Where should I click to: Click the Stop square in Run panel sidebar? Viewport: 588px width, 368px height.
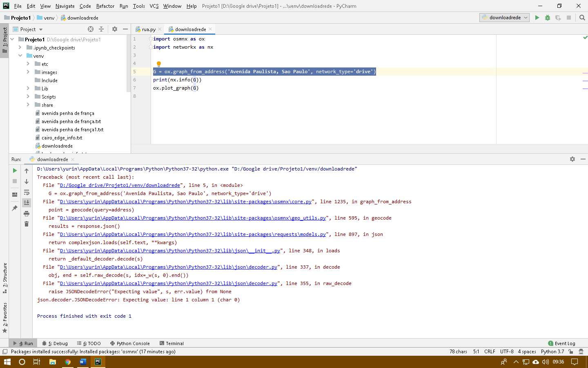(15, 181)
